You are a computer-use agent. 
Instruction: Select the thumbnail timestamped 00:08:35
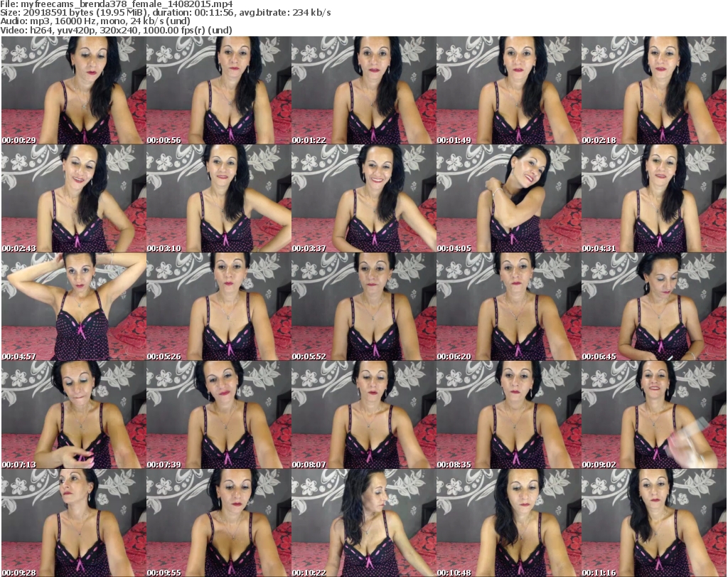point(508,414)
